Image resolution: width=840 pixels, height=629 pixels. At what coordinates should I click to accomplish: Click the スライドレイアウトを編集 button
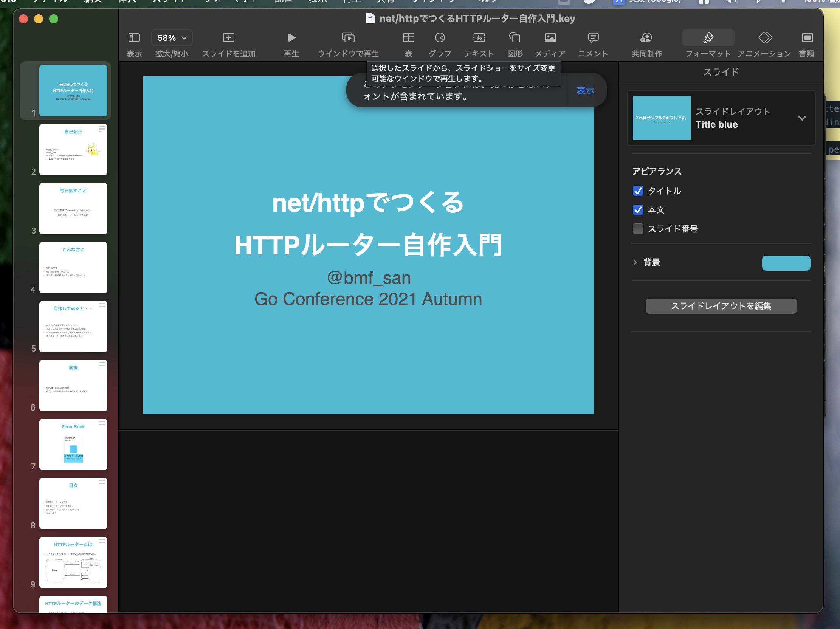pos(721,306)
